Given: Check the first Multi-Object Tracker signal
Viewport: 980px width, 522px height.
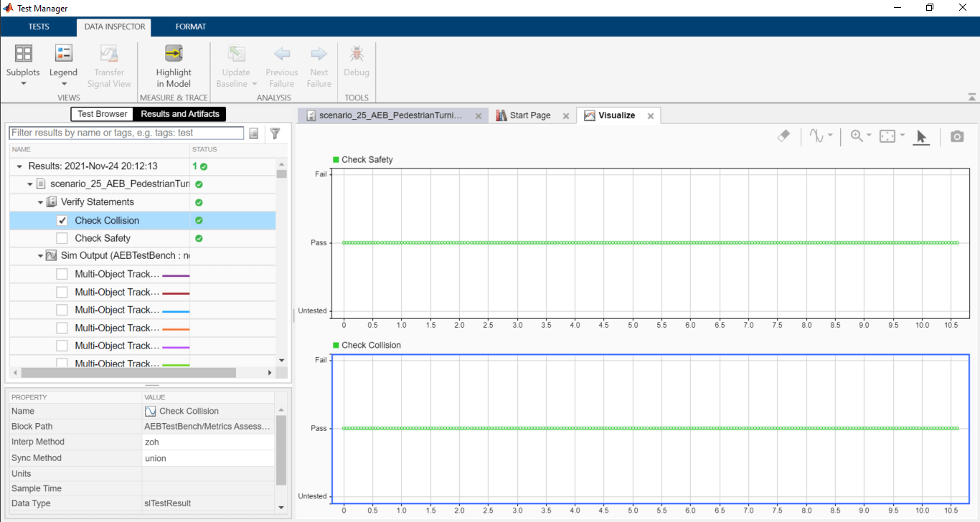Looking at the screenshot, I should pos(62,274).
